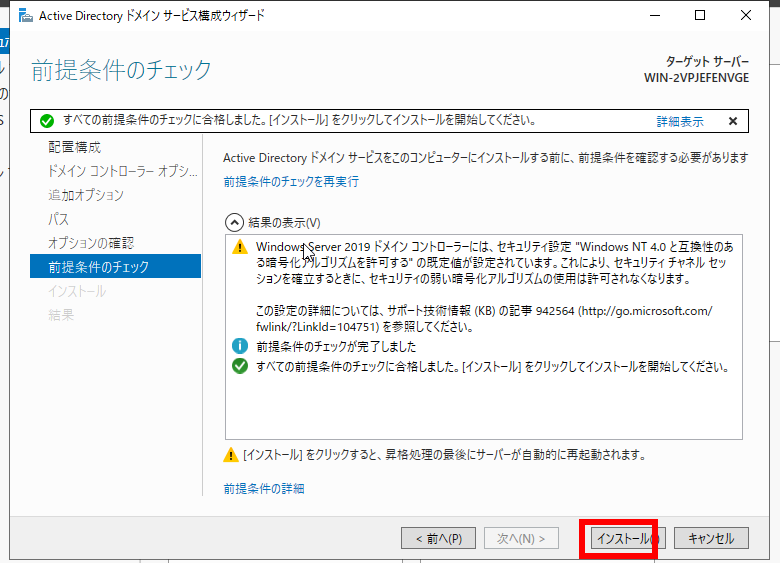Click the Windows Server 2019 warning text
780x563 pixels.
(494, 263)
